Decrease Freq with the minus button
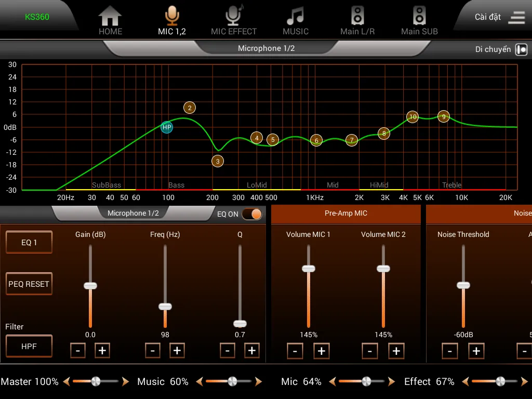Viewport: 532px width, 399px height. 152,351
